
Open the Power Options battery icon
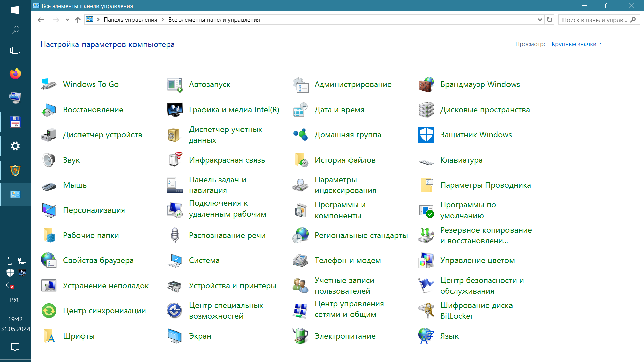tap(300, 336)
